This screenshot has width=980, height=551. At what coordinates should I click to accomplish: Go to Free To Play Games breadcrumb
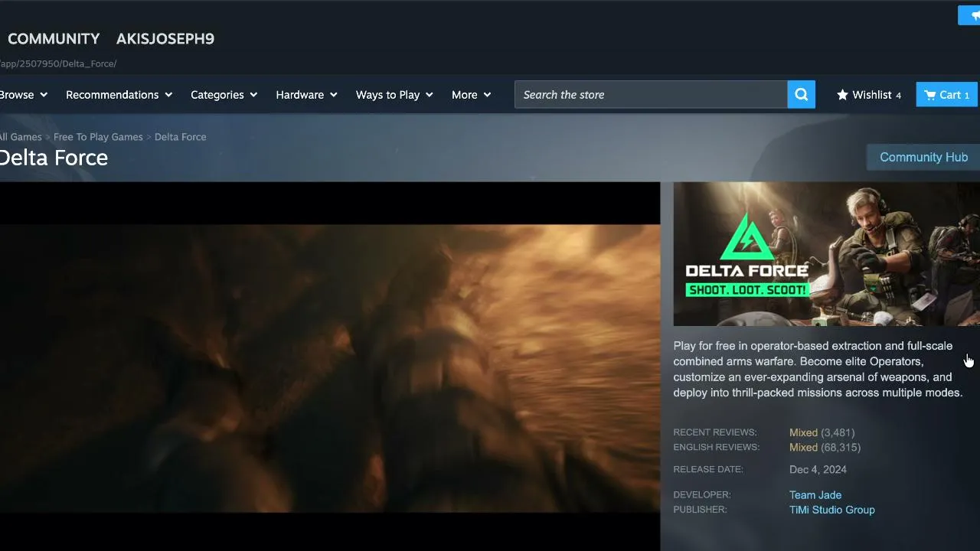tap(98, 137)
